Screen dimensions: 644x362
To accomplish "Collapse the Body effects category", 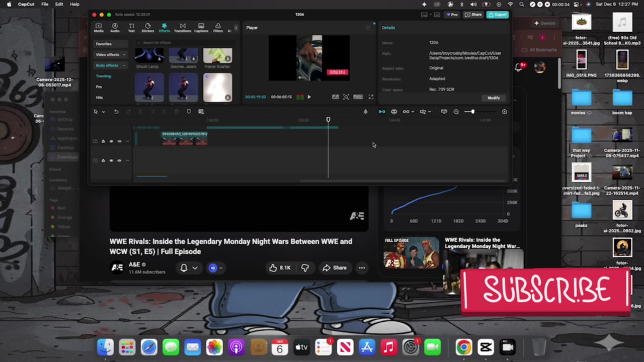I will tap(124, 65).
